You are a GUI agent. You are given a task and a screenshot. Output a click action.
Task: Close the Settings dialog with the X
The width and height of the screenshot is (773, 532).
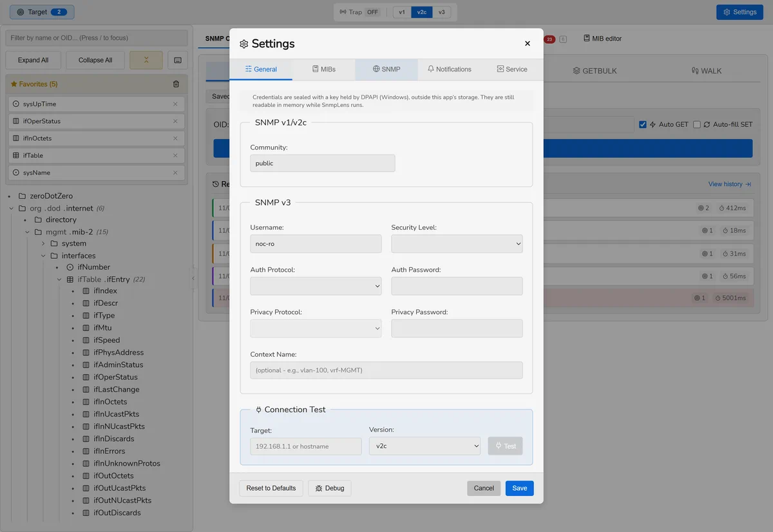[x=528, y=43]
